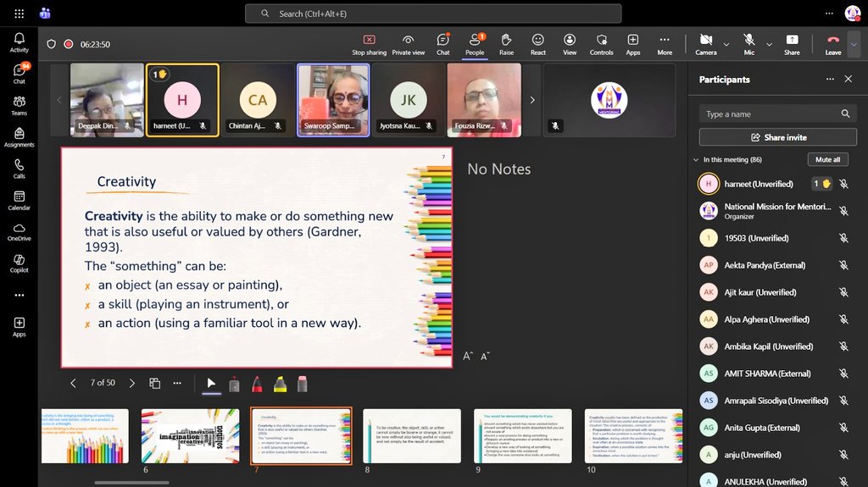
Task: Select the cursor pointer tool
Action: (211, 384)
